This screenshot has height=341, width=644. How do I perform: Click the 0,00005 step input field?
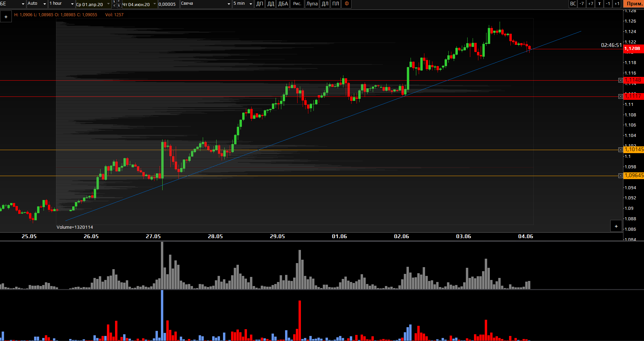[167, 4]
